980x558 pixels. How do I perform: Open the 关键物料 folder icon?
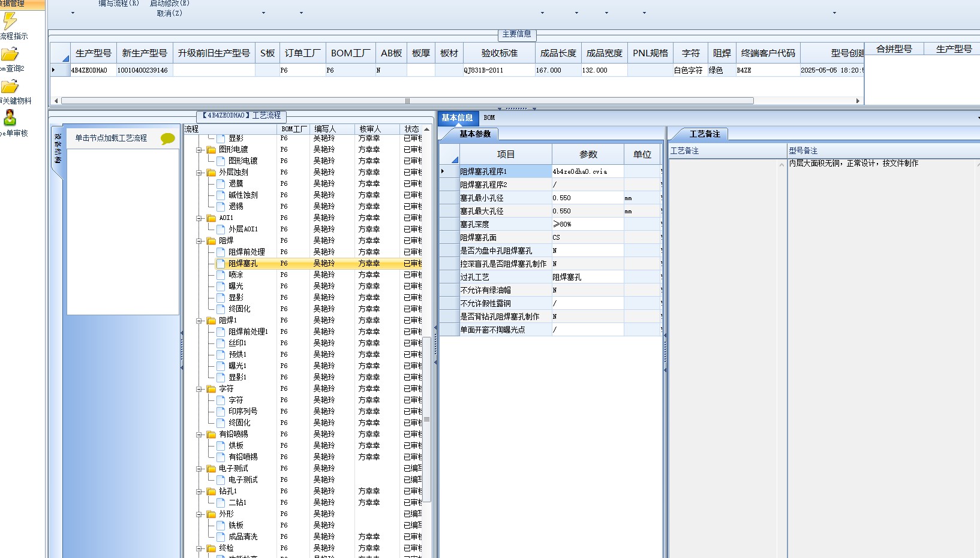coord(10,86)
